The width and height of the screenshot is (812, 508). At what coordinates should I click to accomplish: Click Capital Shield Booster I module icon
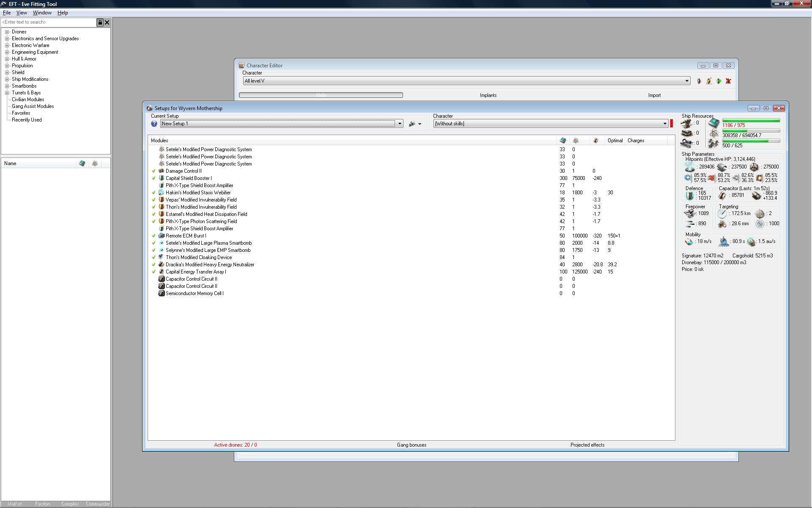click(161, 178)
